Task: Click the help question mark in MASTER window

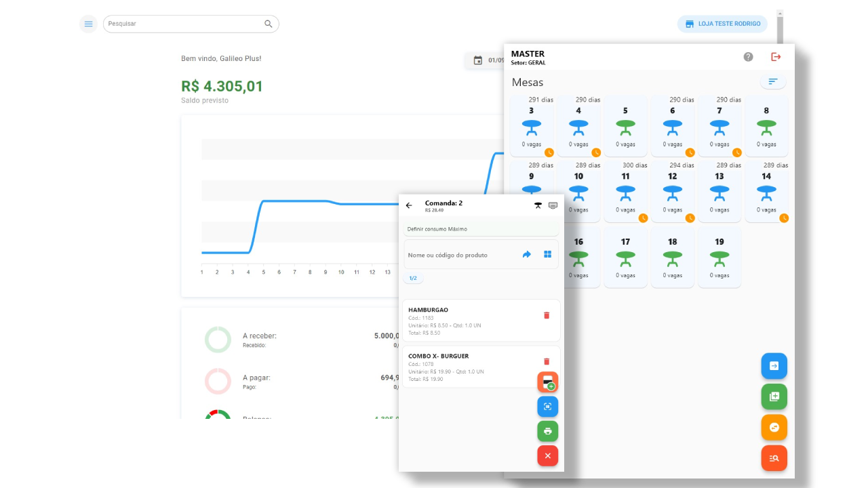Action: click(x=748, y=57)
